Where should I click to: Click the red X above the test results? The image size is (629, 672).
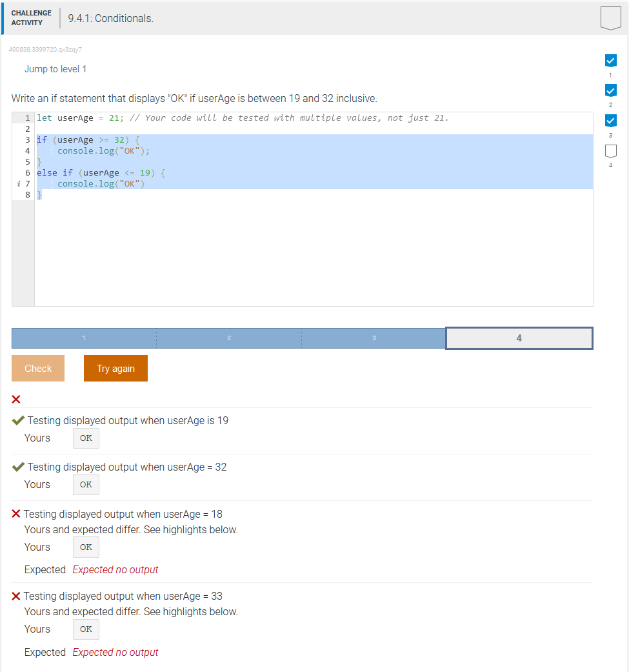coord(16,399)
